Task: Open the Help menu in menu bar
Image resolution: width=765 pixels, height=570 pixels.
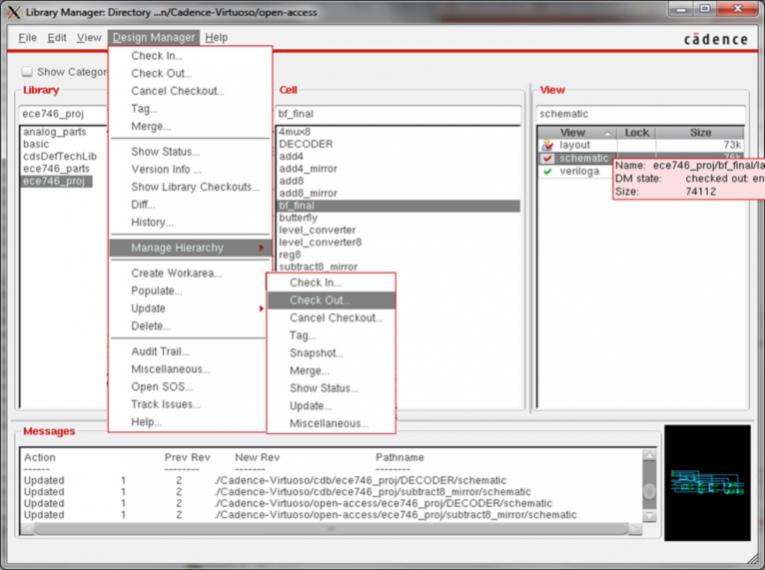Action: (216, 38)
